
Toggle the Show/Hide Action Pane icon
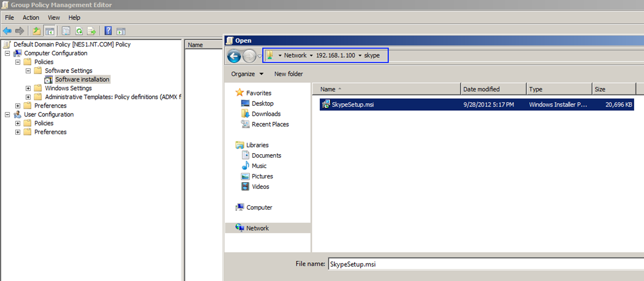click(121, 31)
